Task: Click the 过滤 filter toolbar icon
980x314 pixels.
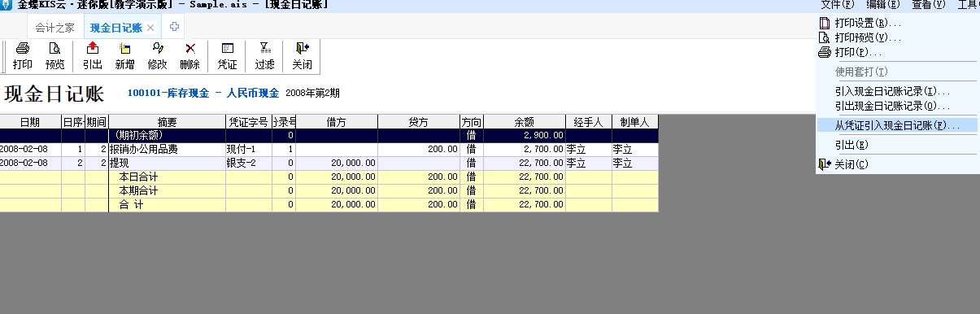Action: [x=264, y=56]
